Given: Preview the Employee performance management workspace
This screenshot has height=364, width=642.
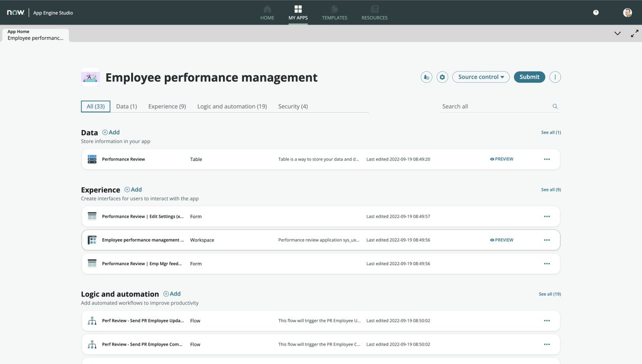Looking at the screenshot, I should (x=502, y=240).
